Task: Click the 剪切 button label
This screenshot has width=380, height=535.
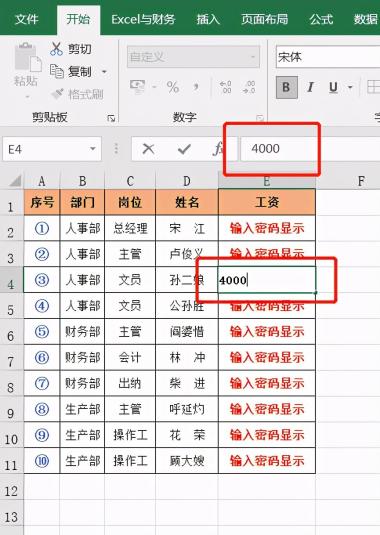Action: pos(79,49)
